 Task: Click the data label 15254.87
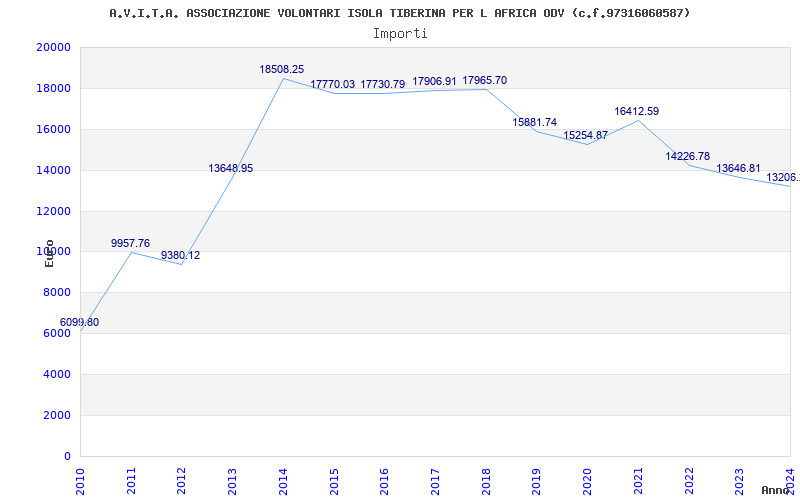pos(586,136)
